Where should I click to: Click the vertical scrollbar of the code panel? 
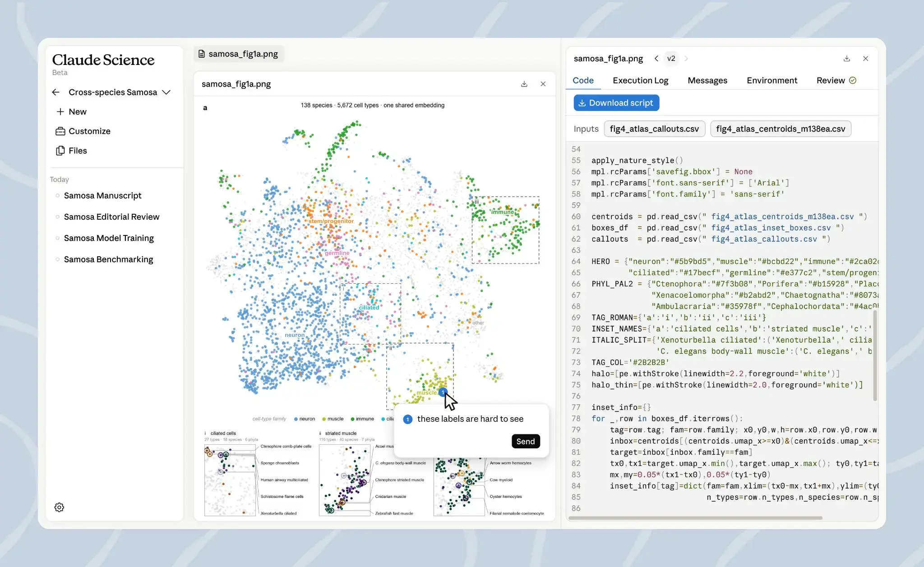(x=875, y=355)
